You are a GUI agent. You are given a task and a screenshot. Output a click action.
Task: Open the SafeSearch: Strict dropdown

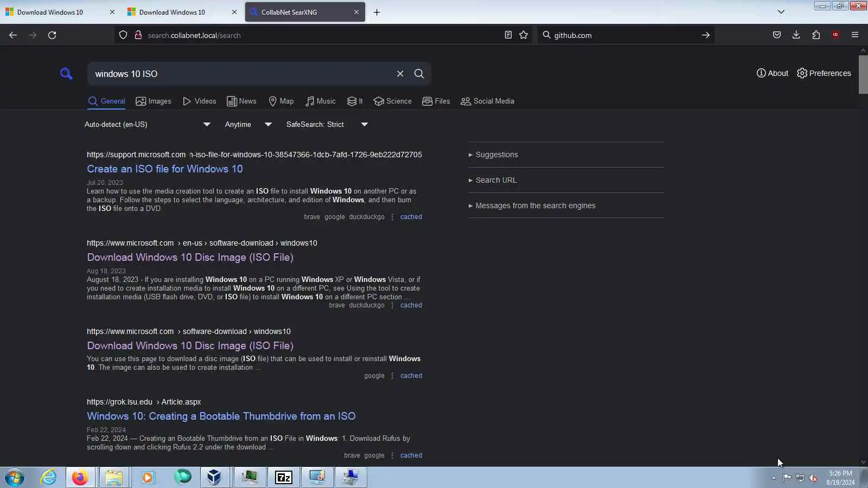[327, 125]
